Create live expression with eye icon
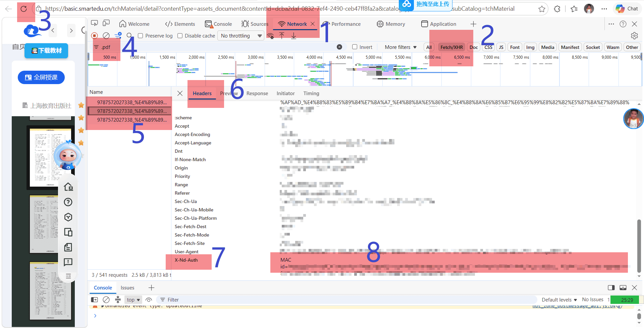Screen dimensions: 644x328 [x=149, y=300]
